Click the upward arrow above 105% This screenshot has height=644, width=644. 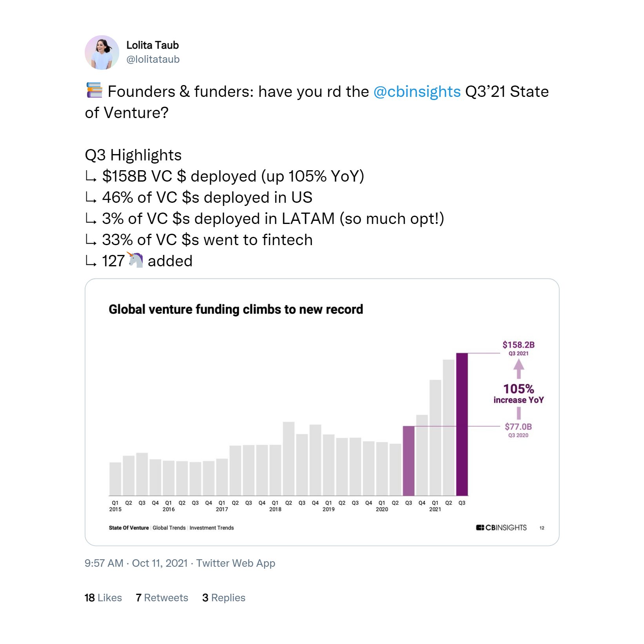pos(518,369)
